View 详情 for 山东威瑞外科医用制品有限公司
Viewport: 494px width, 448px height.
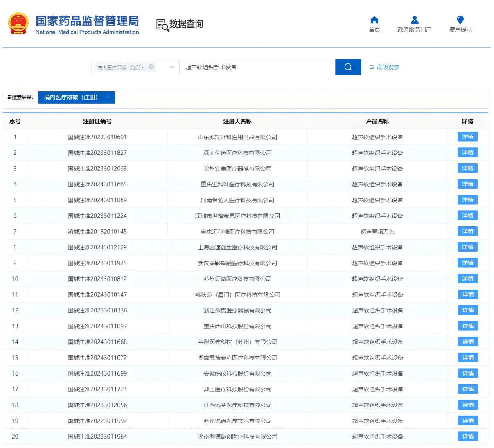pyautogui.click(x=467, y=137)
